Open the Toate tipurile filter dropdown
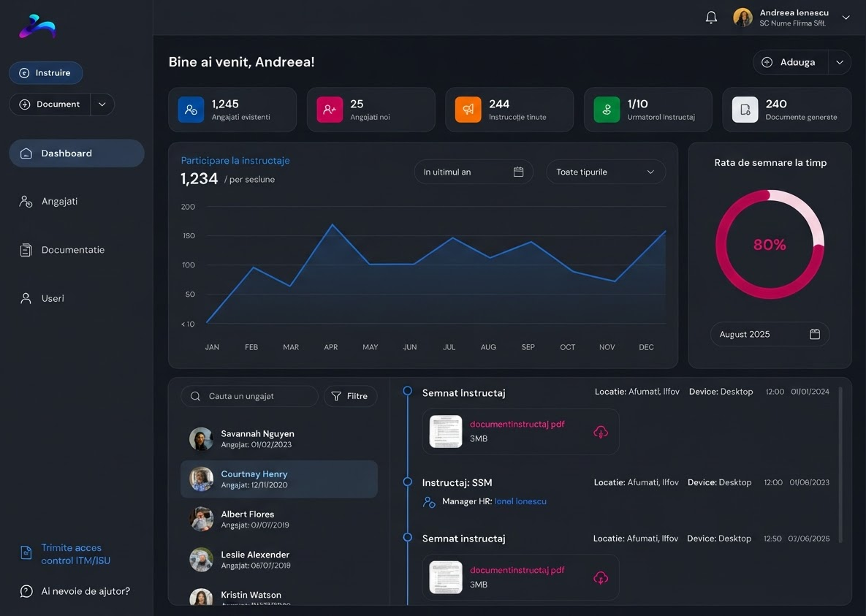 tap(606, 172)
